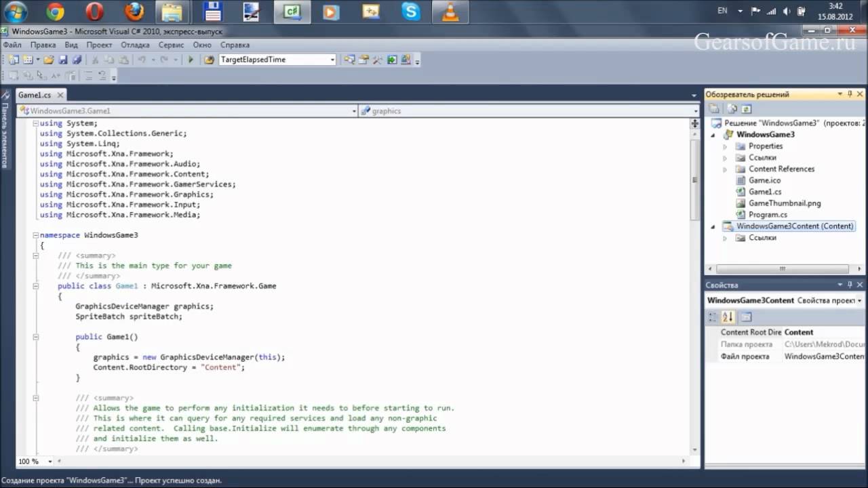Select the Content Root Directory property row
The image size is (868, 488).
(x=786, y=332)
